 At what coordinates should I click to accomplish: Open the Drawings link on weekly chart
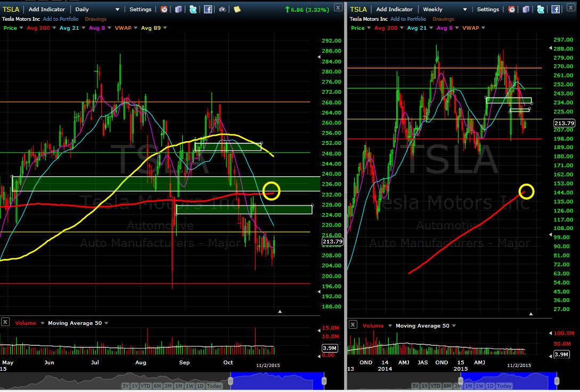[443, 19]
